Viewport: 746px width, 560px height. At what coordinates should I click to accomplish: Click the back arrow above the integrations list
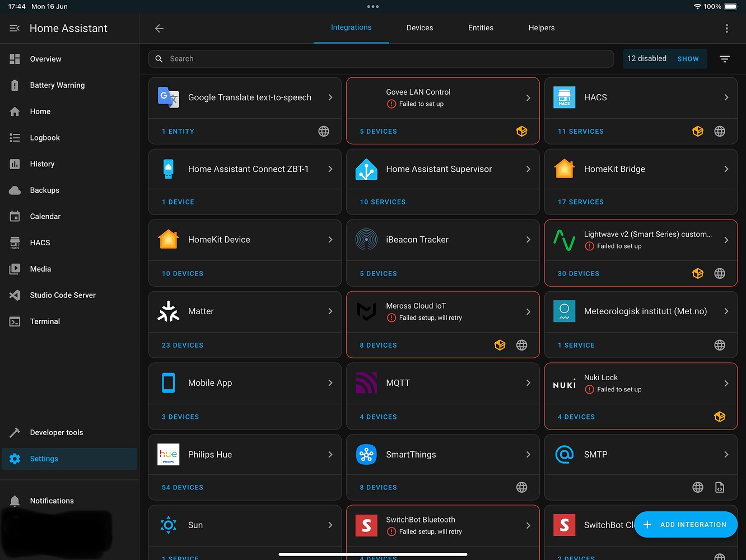[159, 28]
